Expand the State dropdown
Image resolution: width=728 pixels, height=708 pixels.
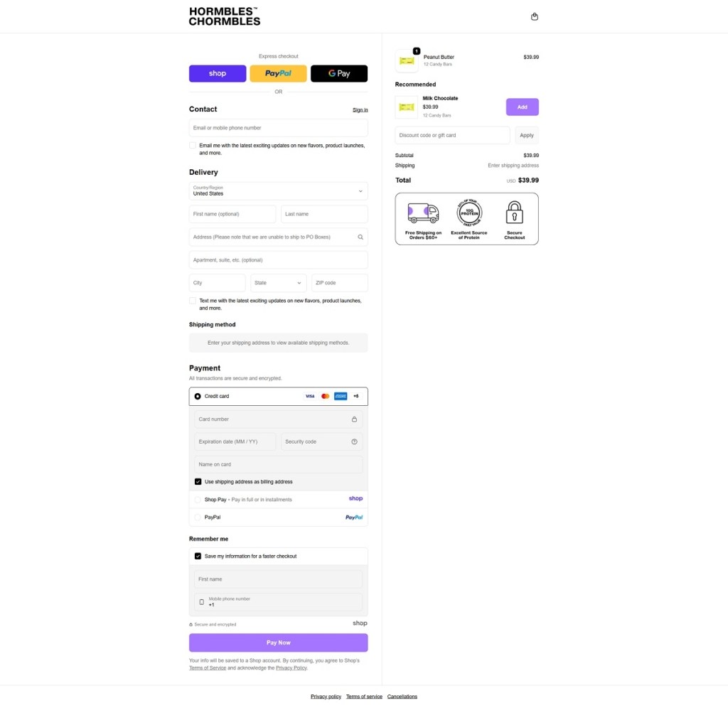coord(278,283)
